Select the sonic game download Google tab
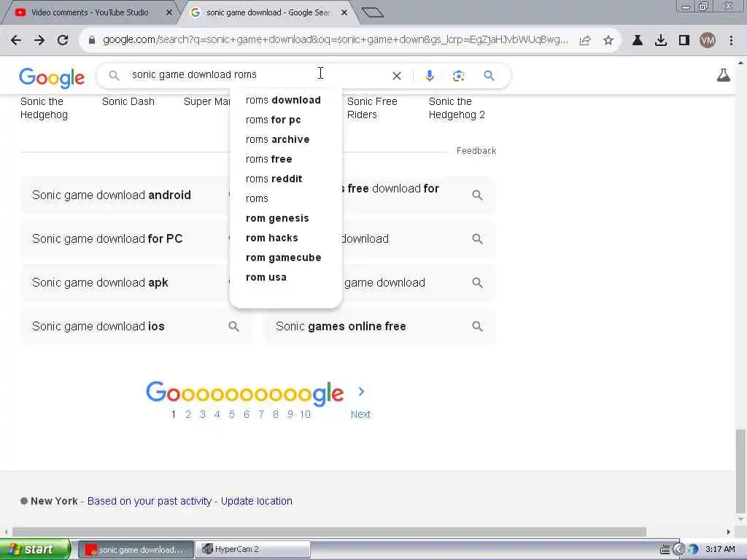The height and width of the screenshot is (560, 747). tap(267, 12)
